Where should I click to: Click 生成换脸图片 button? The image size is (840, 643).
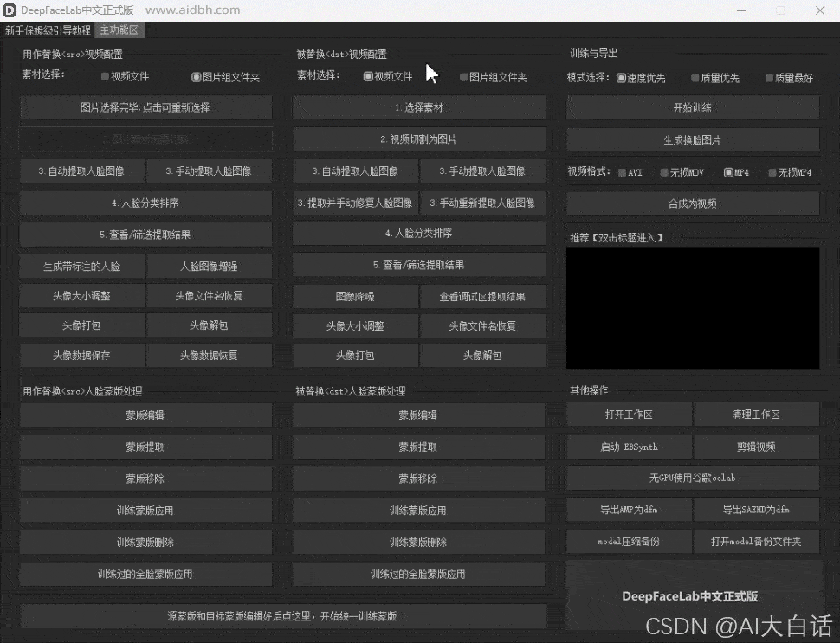coord(693,140)
